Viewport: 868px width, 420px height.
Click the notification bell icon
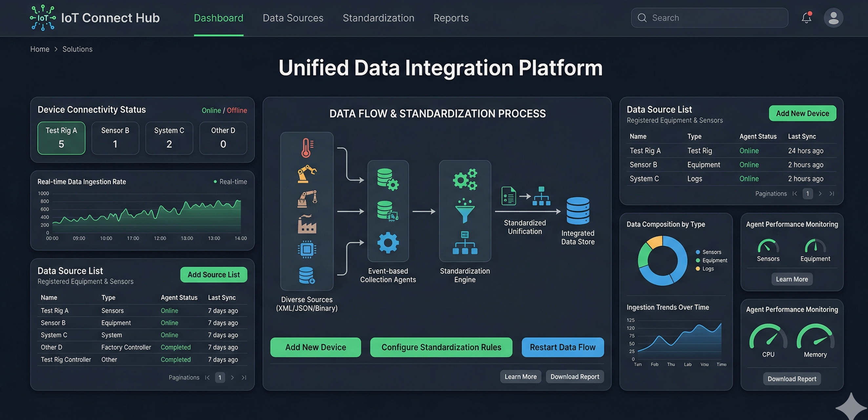806,18
